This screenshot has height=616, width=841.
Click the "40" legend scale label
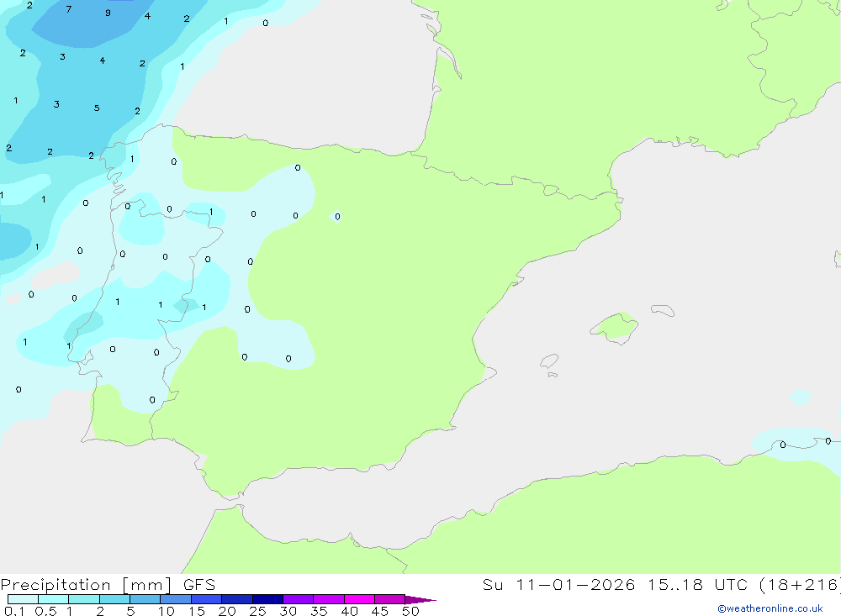pyautogui.click(x=350, y=611)
